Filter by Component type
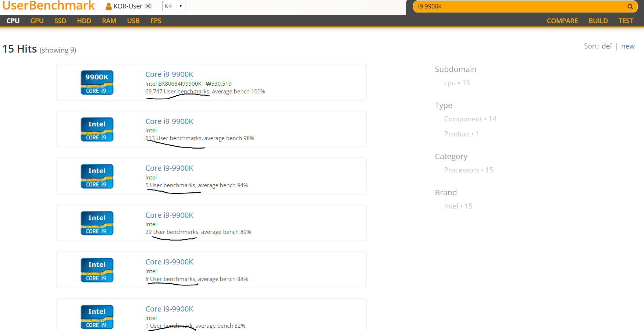Viewport: 644px width, 331px height. tap(470, 119)
